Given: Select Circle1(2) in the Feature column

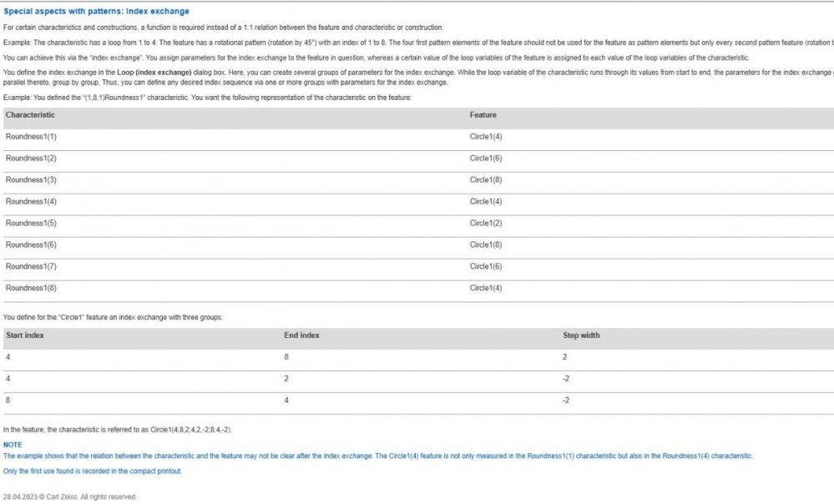Looking at the screenshot, I should pyautogui.click(x=486, y=223).
